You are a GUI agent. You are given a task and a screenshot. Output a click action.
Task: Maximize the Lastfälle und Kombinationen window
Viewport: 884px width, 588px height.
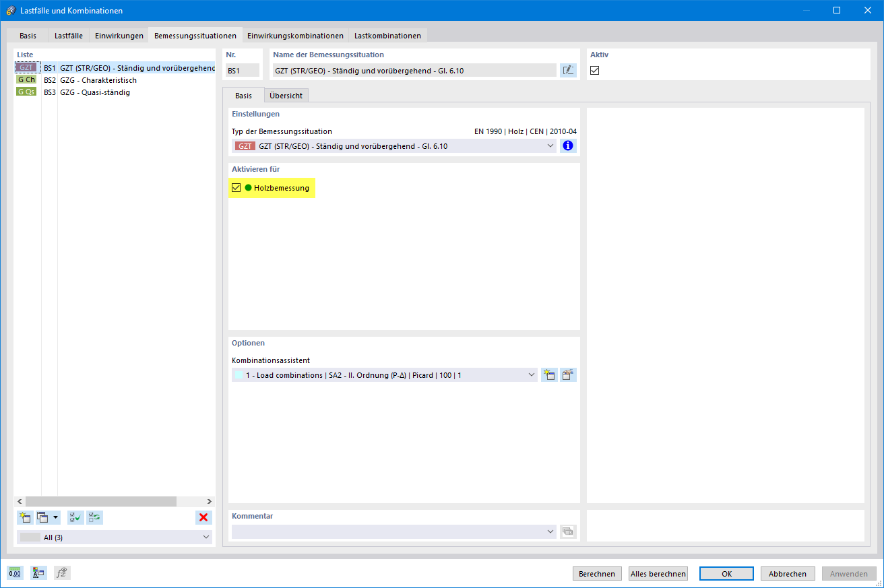(837, 10)
